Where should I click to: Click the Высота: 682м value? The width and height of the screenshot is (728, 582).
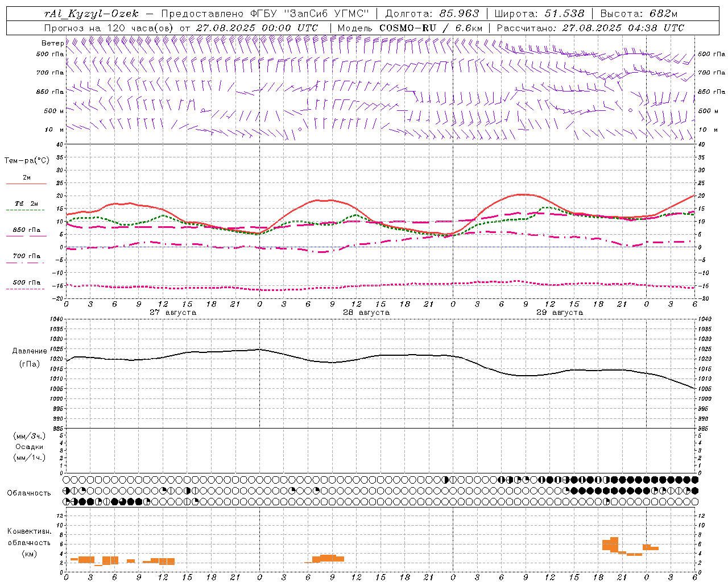[639, 14]
